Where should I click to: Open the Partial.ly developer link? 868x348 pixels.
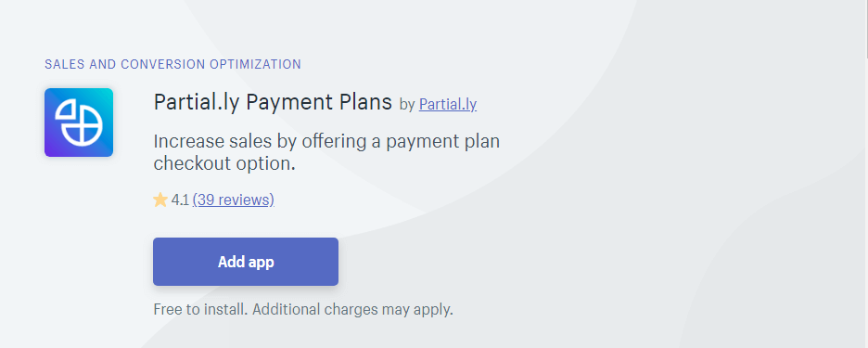448,104
